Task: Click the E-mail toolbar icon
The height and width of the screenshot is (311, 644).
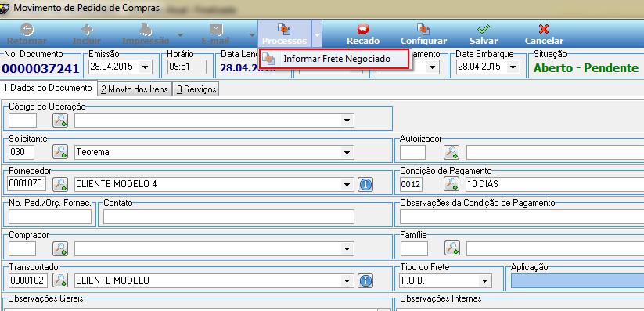Action: coord(216,29)
